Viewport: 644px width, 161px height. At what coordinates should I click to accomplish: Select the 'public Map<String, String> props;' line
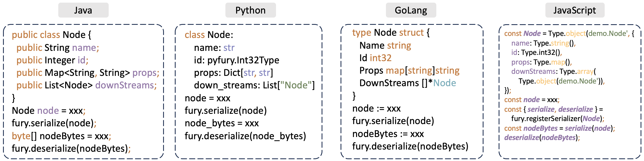[x=88, y=72]
